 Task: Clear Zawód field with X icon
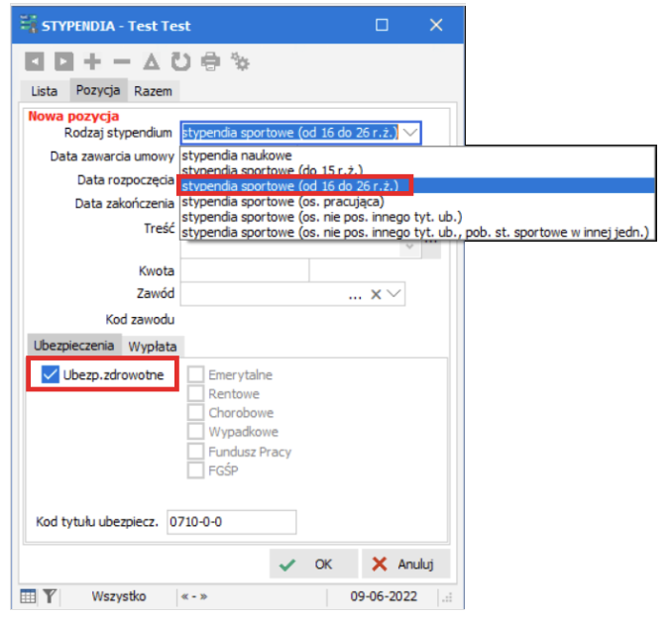pos(376,294)
